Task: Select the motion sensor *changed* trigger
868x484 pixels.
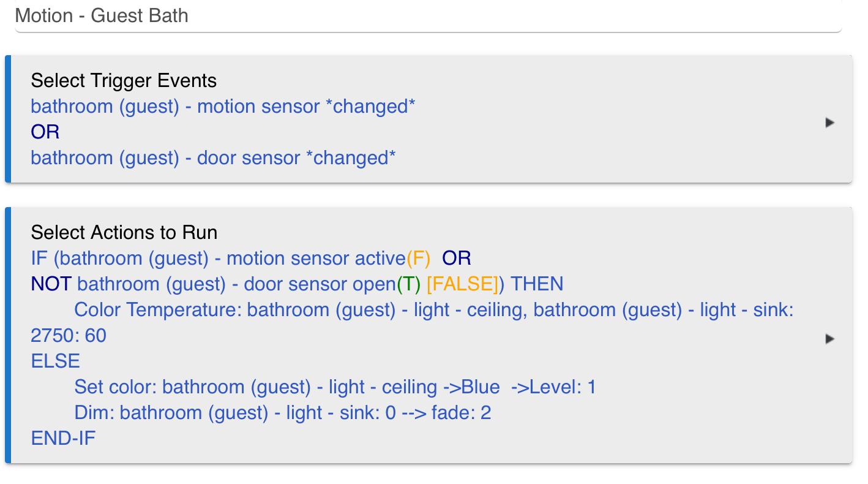Action: tap(223, 106)
